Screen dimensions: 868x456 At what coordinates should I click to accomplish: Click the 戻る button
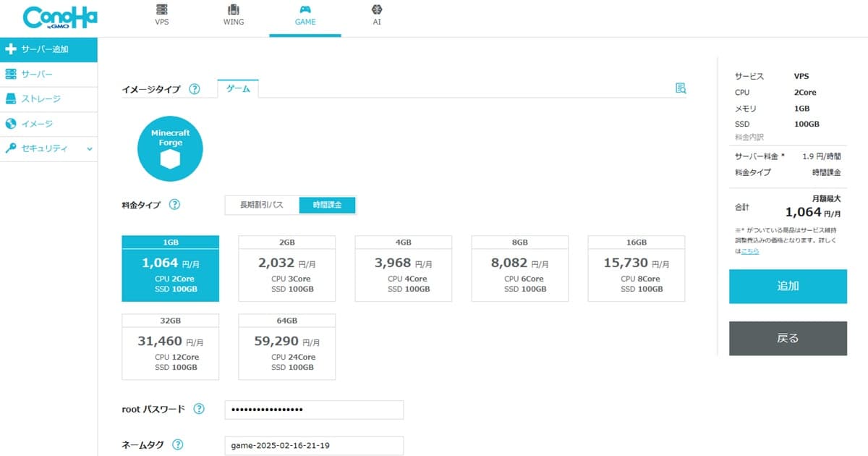pyautogui.click(x=788, y=338)
